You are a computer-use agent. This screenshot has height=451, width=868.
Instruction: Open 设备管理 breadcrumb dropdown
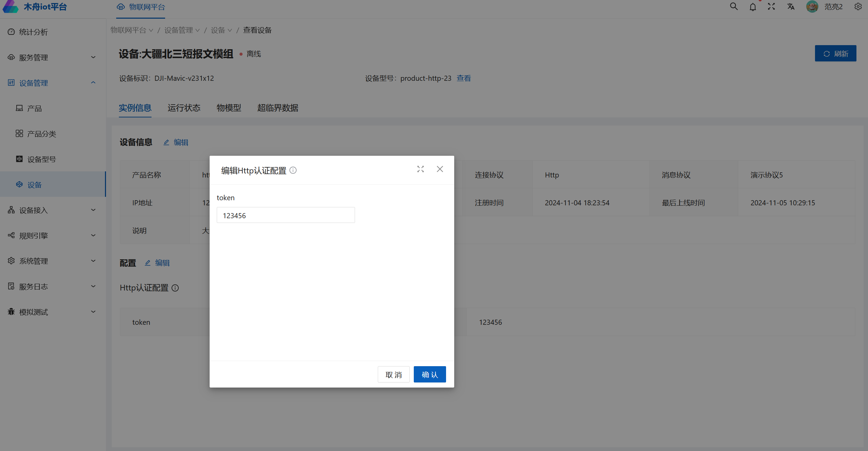tap(182, 30)
